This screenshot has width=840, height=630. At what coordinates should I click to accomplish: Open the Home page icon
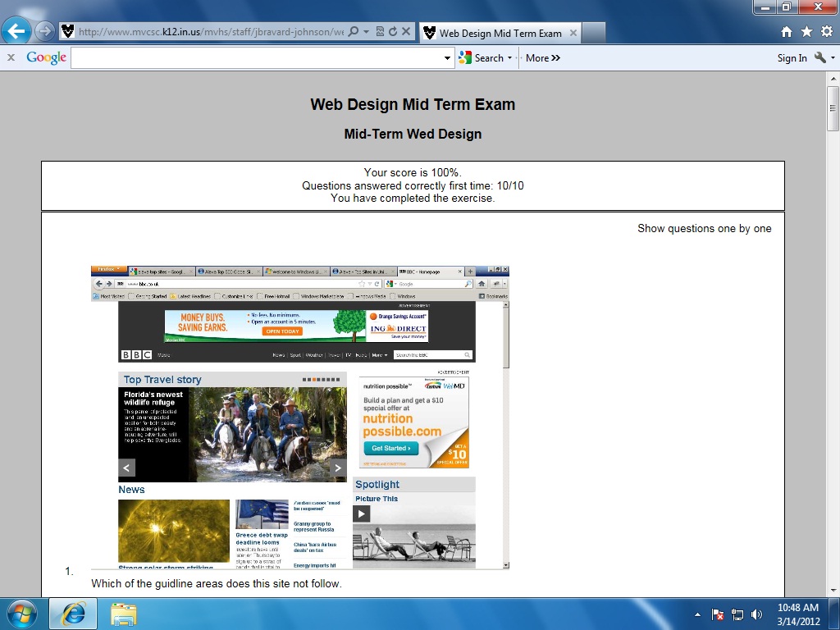pyautogui.click(x=787, y=32)
